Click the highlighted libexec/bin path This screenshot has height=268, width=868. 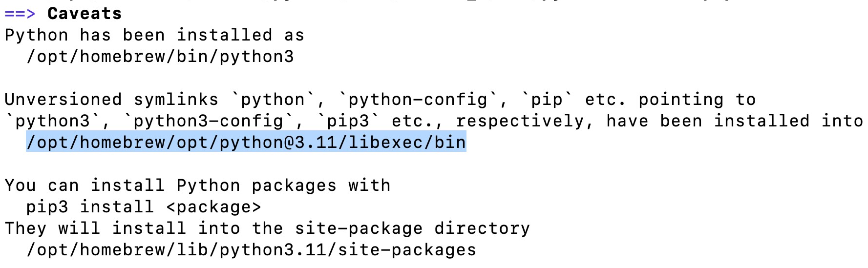[x=246, y=143]
